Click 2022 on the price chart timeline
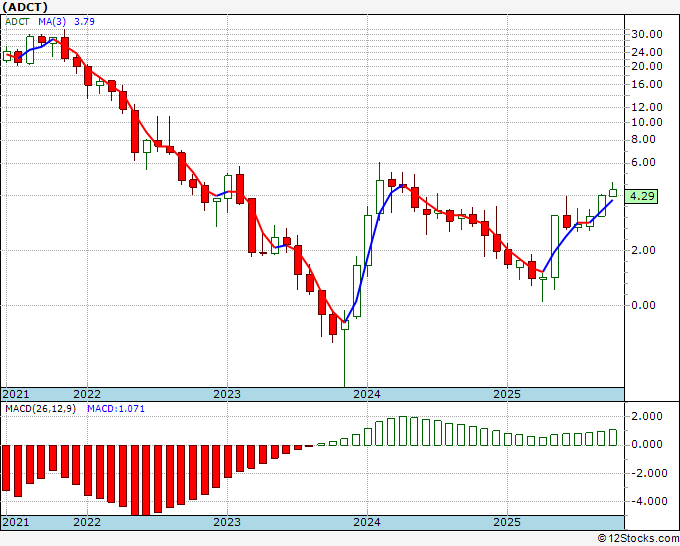Image resolution: width=680 pixels, height=546 pixels. click(x=87, y=394)
